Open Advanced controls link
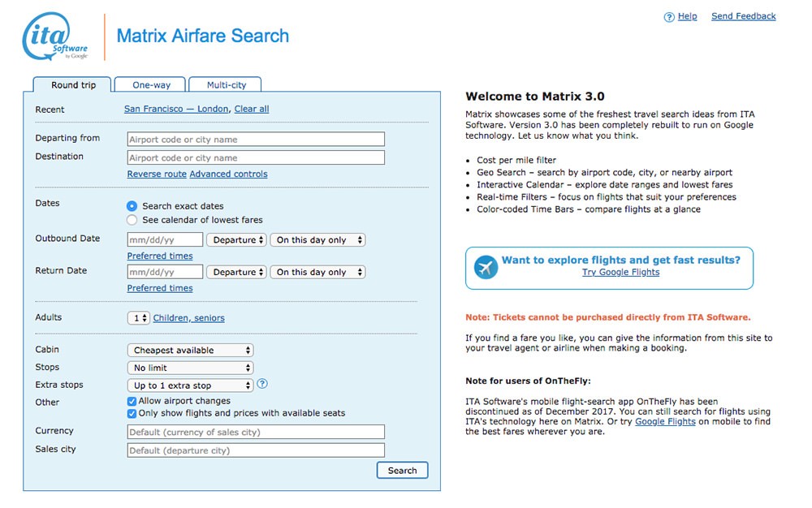 click(228, 174)
